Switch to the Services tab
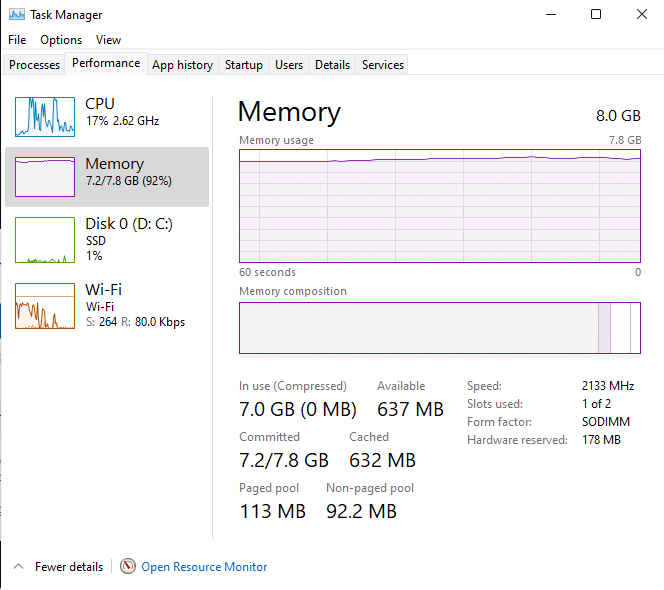This screenshot has width=664, height=590. pyautogui.click(x=383, y=65)
